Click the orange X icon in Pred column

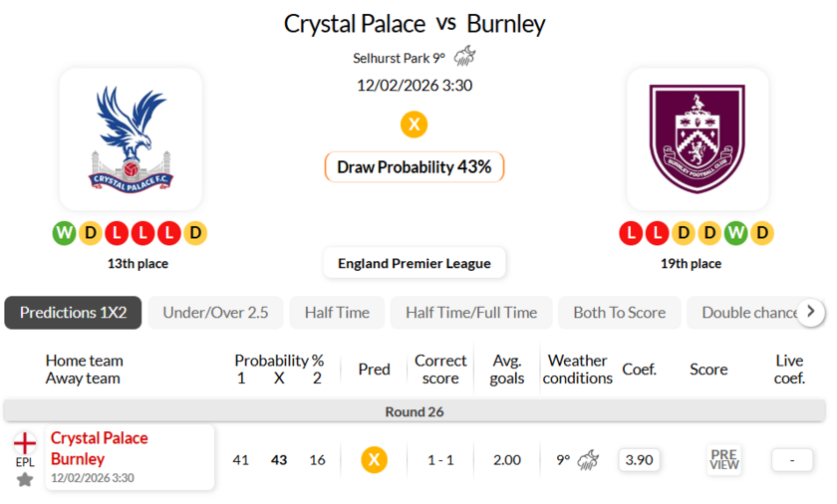click(x=374, y=459)
